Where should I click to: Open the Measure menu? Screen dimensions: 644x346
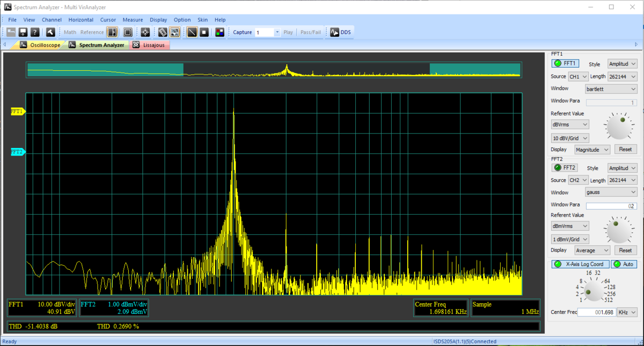click(133, 20)
